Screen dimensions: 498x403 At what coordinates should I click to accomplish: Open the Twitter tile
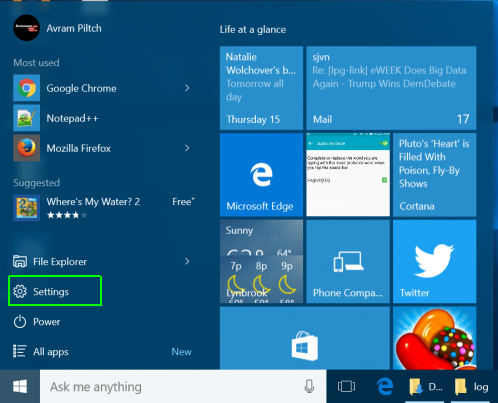[x=434, y=261]
